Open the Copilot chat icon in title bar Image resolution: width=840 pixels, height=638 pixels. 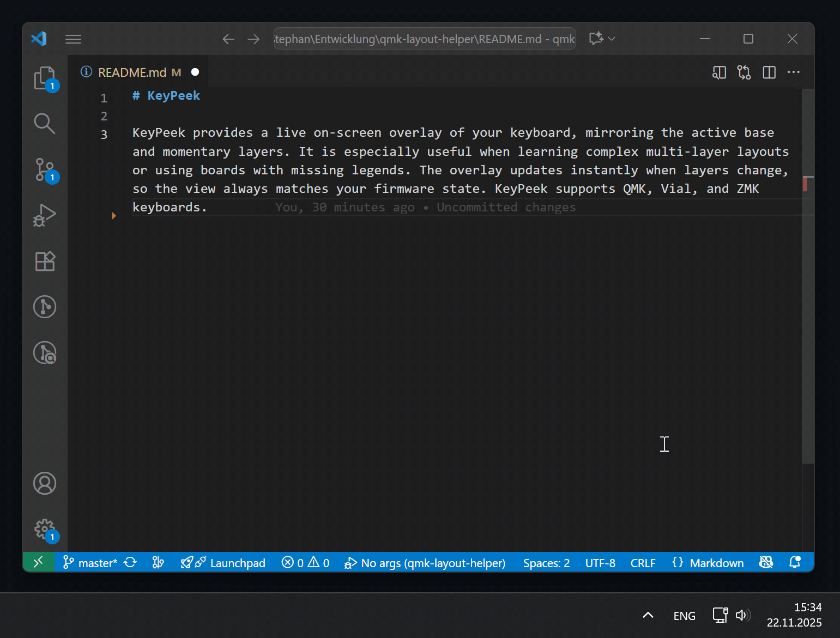coord(596,38)
